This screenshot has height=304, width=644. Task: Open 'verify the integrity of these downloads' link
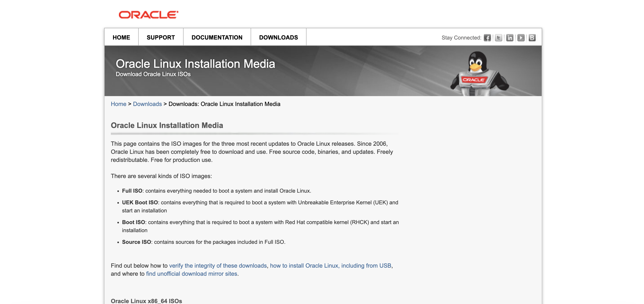(218, 265)
